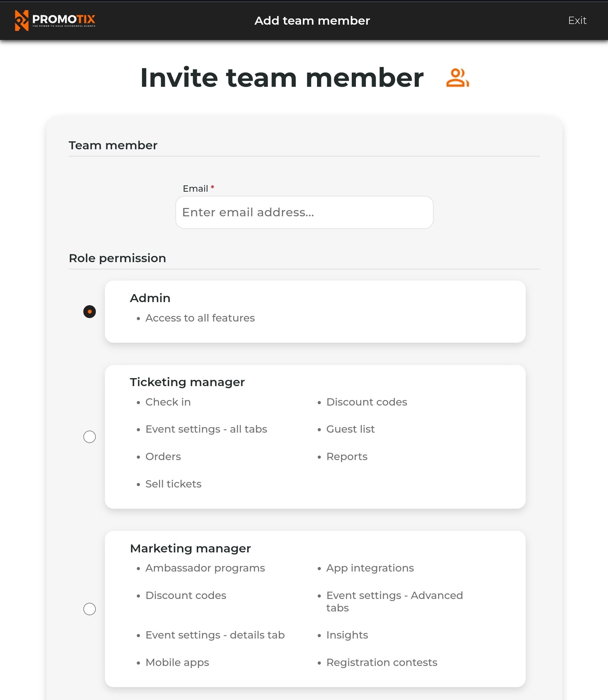Click the Discount codes permission under Ticketing manager
608x700 pixels.
coord(366,402)
